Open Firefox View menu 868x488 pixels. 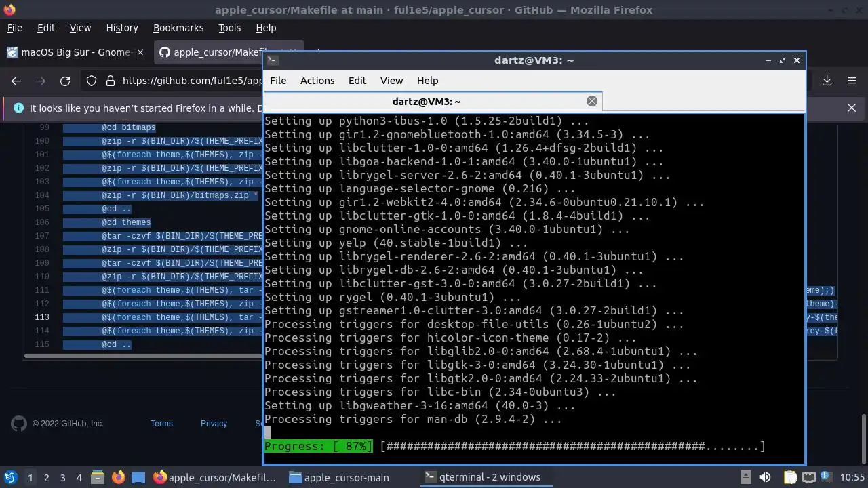pos(80,28)
